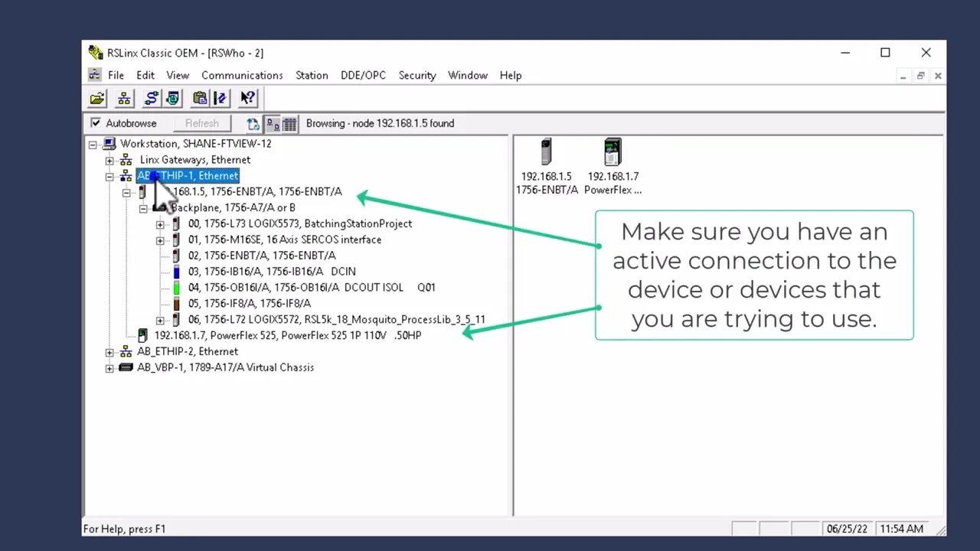Click the AB_VBP-1 virtual chassis icon
The height and width of the screenshot is (551, 980).
point(126,367)
